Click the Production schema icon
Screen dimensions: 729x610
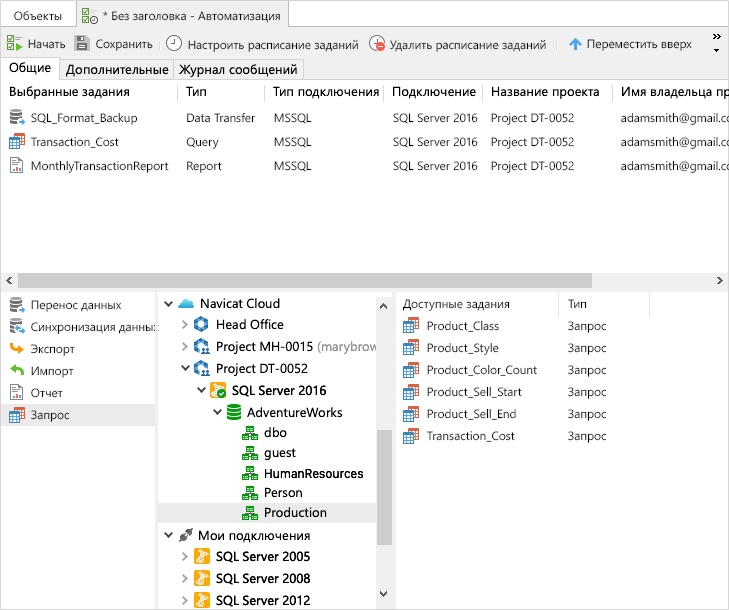coord(250,513)
